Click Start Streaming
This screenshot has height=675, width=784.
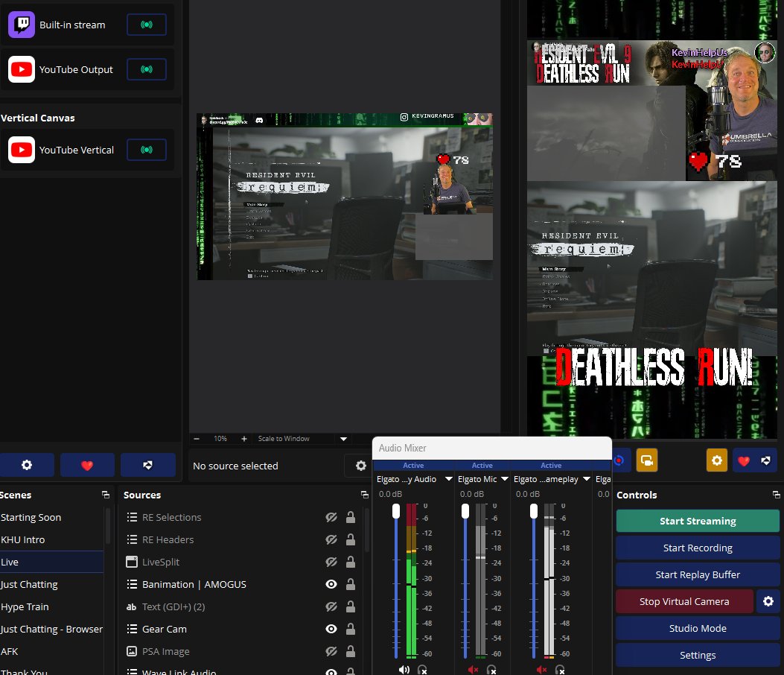click(698, 521)
